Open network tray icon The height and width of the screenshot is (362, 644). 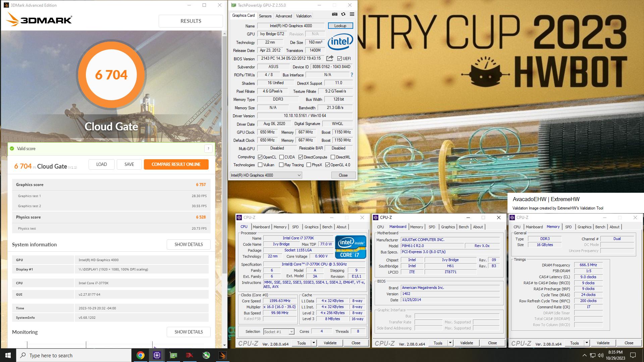pyautogui.click(x=593, y=355)
